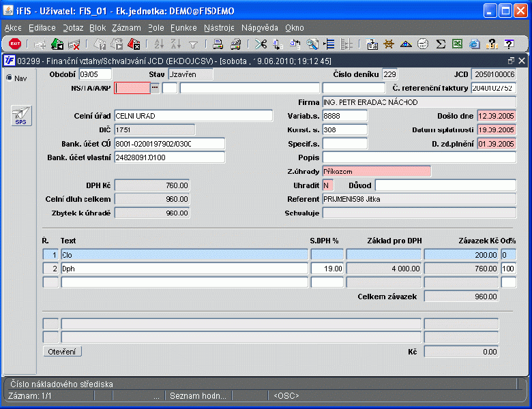Screen dimensions: 532x409
Task: Click the save record green icon
Action: pos(57,44)
